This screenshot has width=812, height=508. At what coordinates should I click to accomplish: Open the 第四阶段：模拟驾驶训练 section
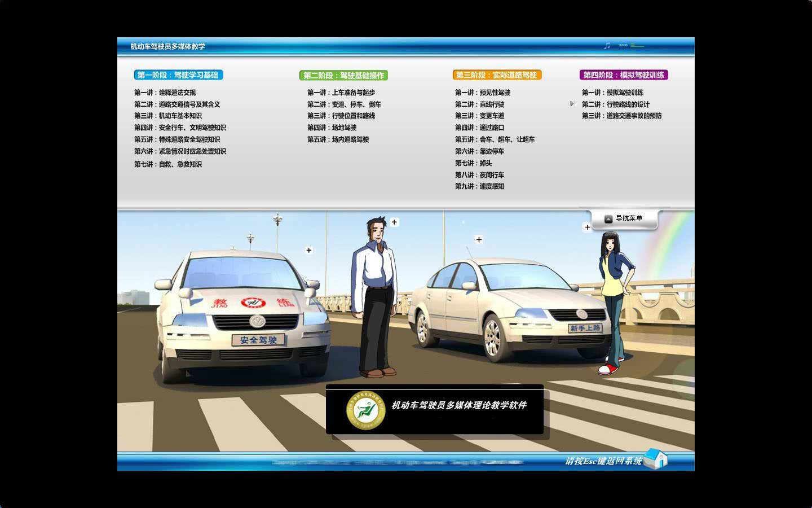point(624,75)
